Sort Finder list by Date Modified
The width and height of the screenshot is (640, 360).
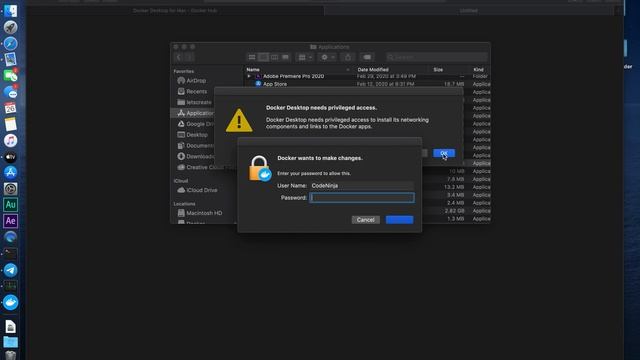(x=373, y=69)
